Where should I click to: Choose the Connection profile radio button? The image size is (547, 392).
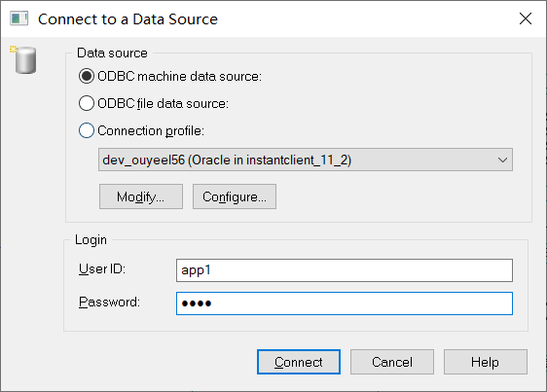click(x=87, y=130)
